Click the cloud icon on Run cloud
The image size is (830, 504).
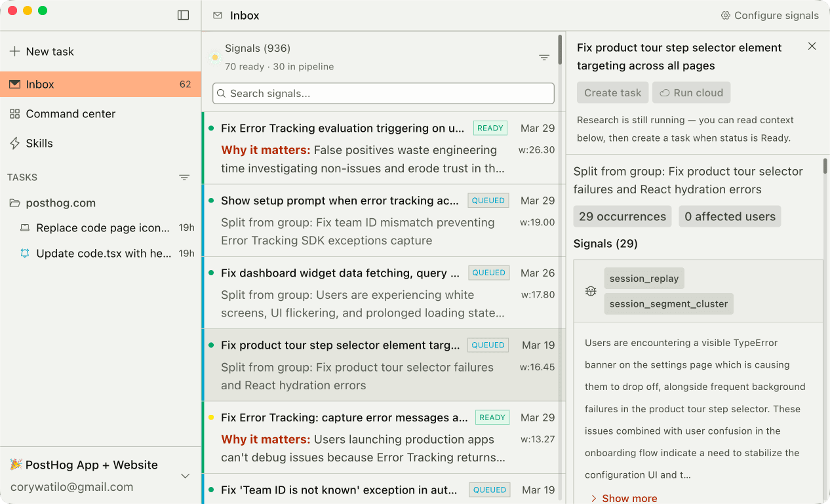(665, 93)
